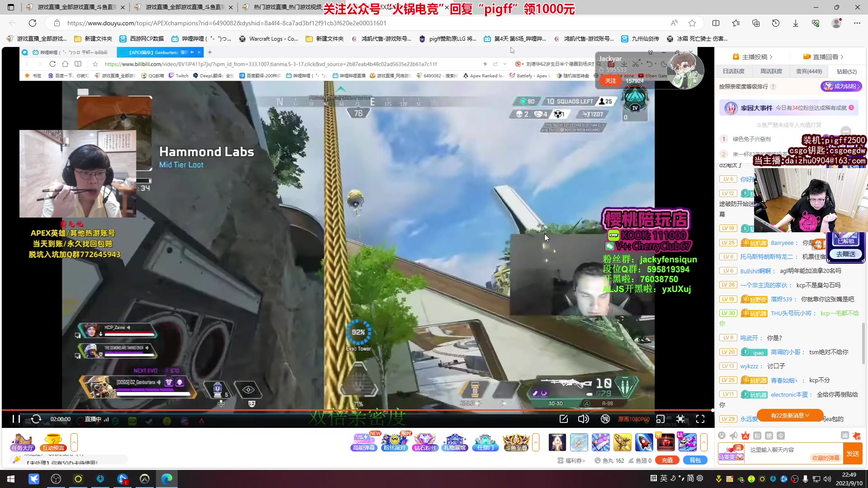The height and width of the screenshot is (488, 868).
Task: Show 22 new messages notification
Action: (x=790, y=415)
